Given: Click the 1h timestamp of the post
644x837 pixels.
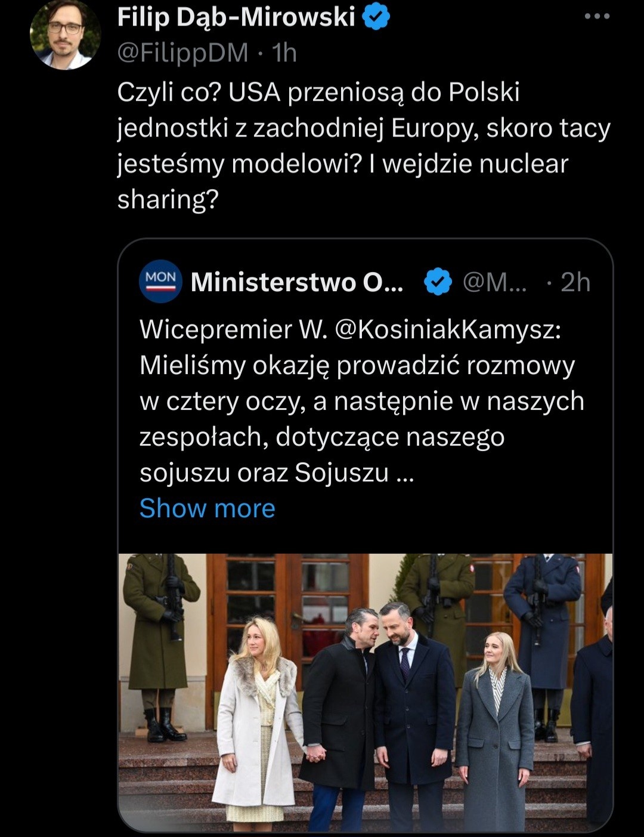Looking at the screenshot, I should 284,53.
